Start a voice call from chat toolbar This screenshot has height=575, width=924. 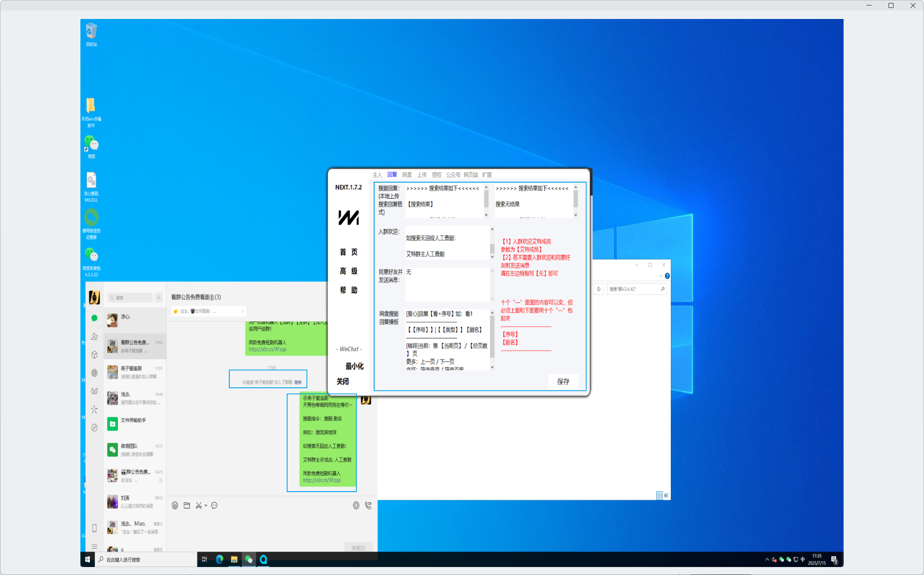(x=368, y=506)
